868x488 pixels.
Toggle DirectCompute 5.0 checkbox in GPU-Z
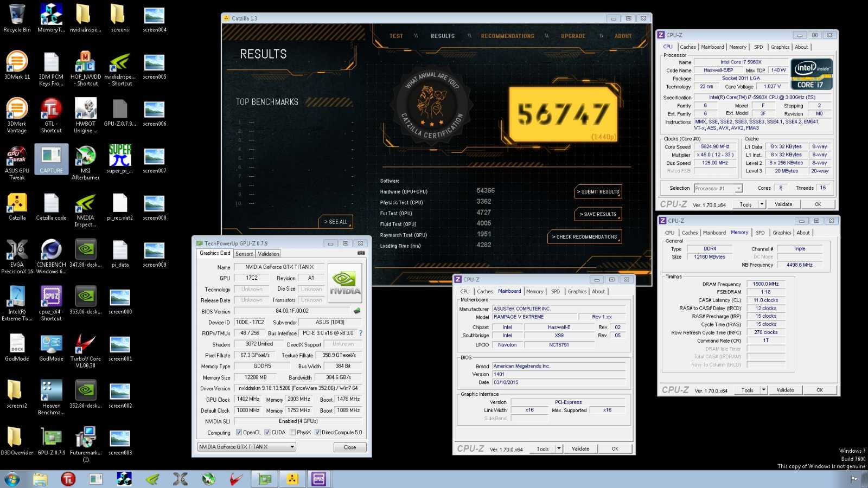click(x=317, y=433)
